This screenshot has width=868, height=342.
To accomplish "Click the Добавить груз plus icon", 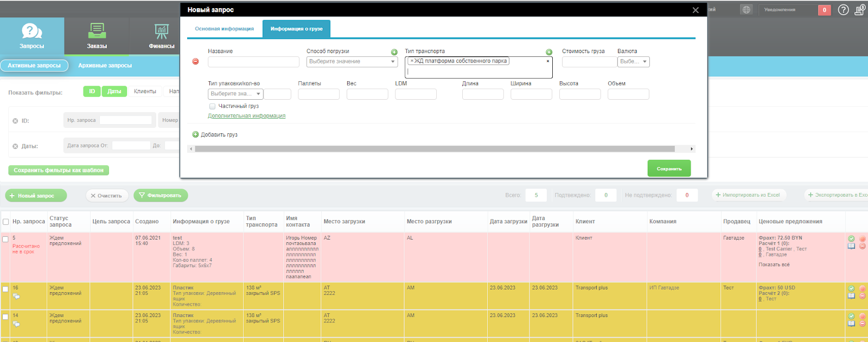I will [x=195, y=134].
